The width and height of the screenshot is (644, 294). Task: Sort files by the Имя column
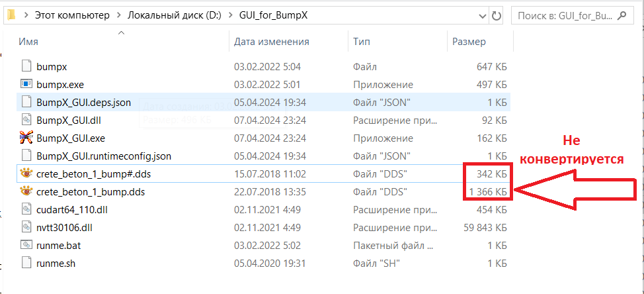28,42
